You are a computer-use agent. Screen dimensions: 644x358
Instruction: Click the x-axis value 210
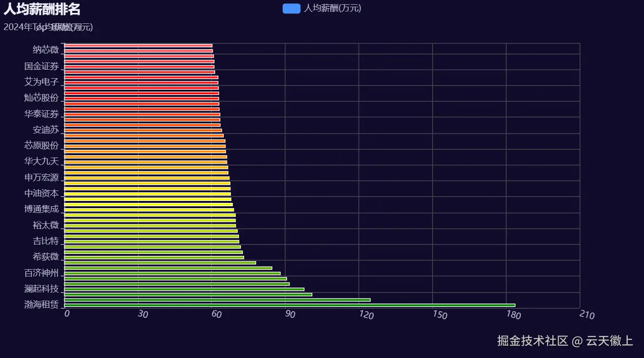(587, 315)
